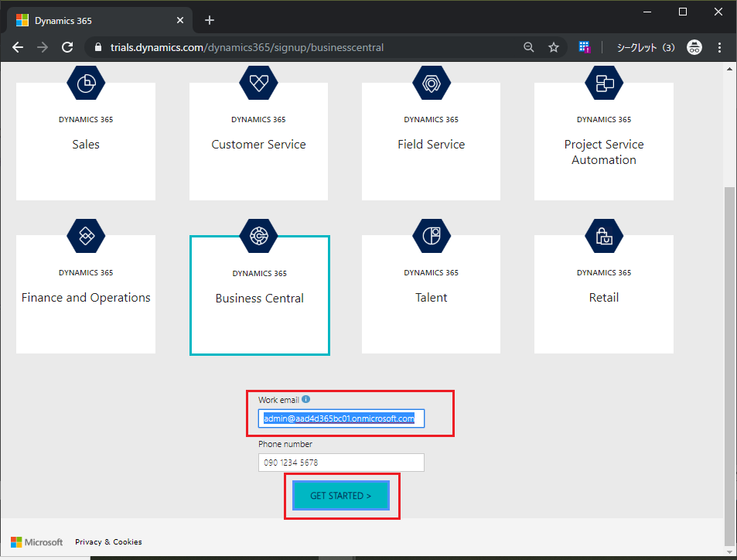Click the incognito count label "(3)"

(x=668, y=47)
